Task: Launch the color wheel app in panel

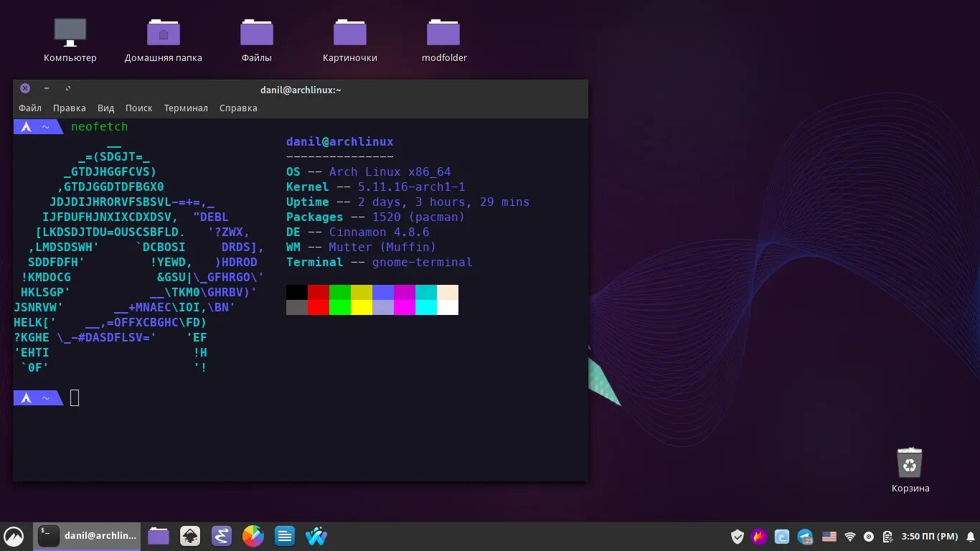Action: (x=253, y=536)
